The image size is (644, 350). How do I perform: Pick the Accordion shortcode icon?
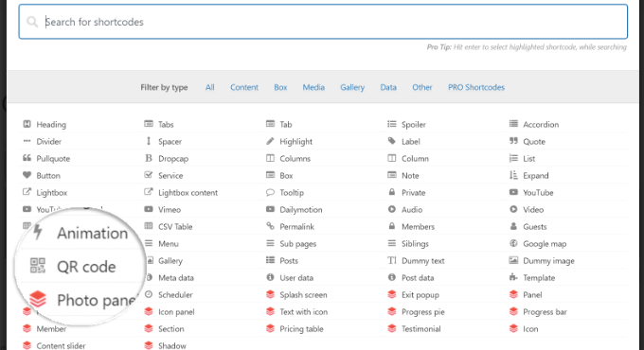tap(513, 124)
